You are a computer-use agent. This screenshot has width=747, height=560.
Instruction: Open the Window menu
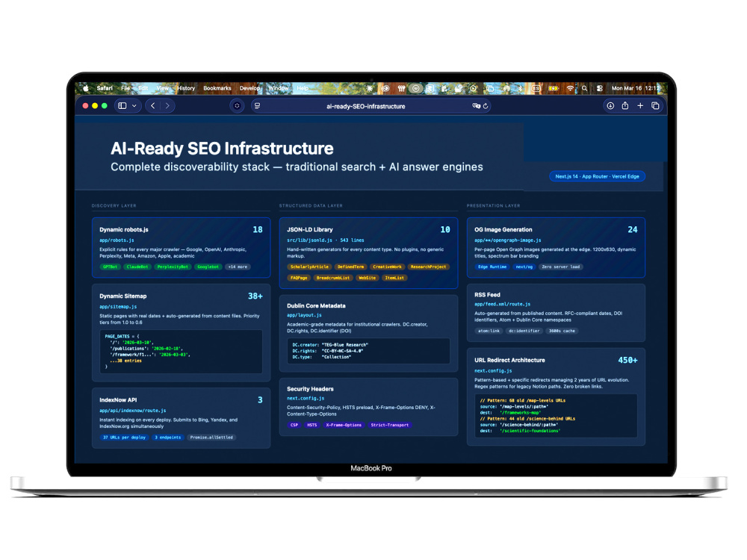278,88
